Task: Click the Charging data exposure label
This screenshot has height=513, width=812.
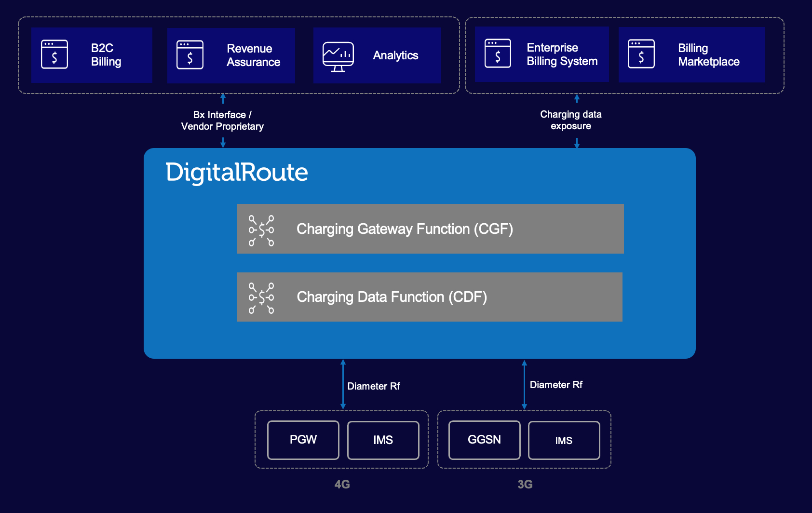Action: click(571, 120)
